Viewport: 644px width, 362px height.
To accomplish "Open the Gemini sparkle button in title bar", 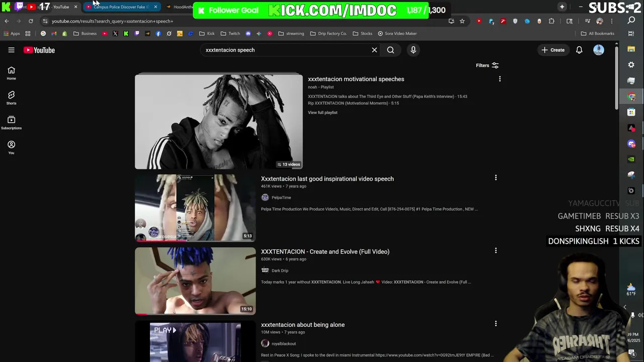I will click(x=562, y=7).
